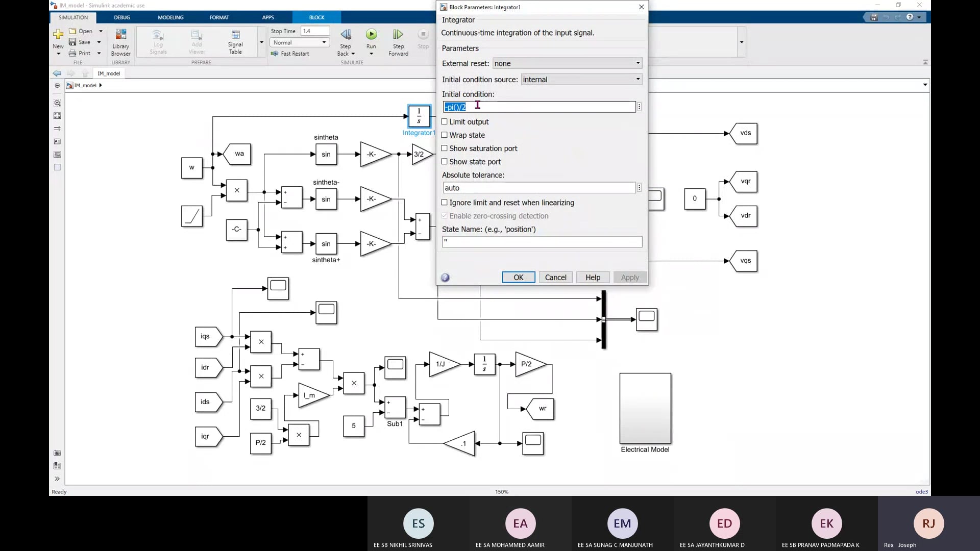Check the Wrap state option
The width and height of the screenshot is (980, 551).
pos(445,135)
